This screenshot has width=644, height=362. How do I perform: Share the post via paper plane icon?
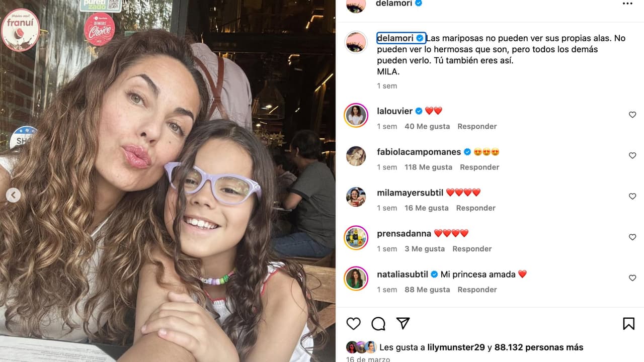click(403, 323)
